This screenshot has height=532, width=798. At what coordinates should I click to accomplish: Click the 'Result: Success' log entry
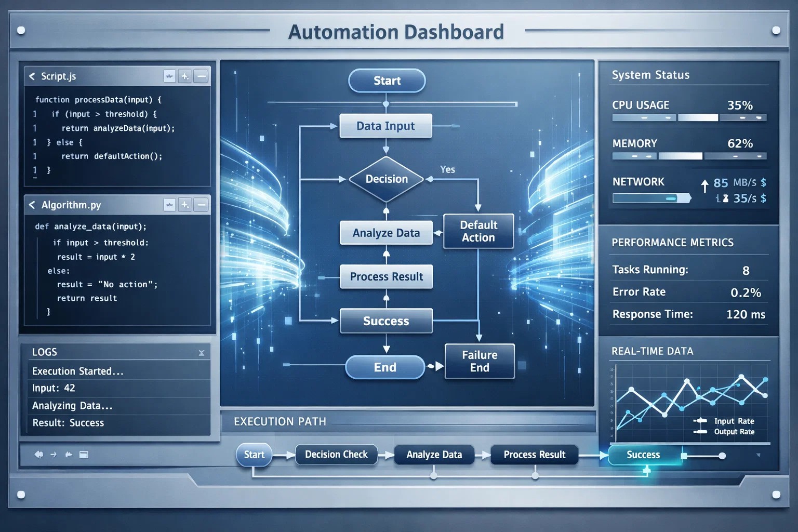click(68, 423)
